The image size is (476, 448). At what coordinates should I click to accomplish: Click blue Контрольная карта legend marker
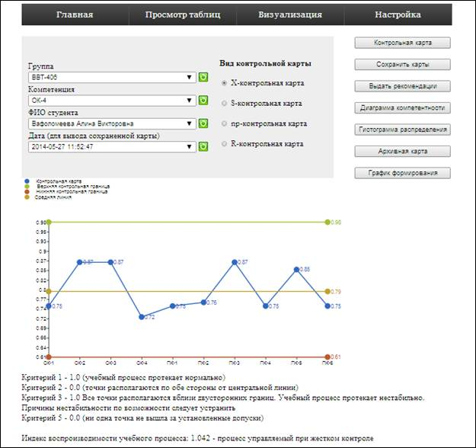[27, 181]
